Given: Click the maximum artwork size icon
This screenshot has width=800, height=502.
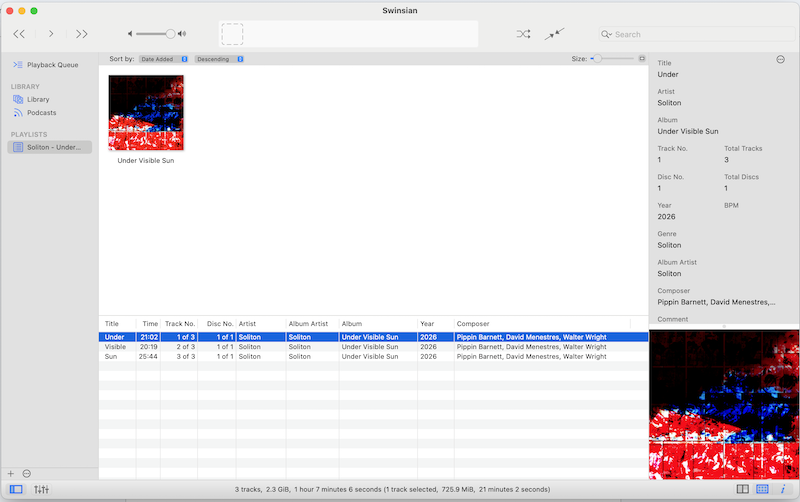Looking at the screenshot, I should point(642,59).
